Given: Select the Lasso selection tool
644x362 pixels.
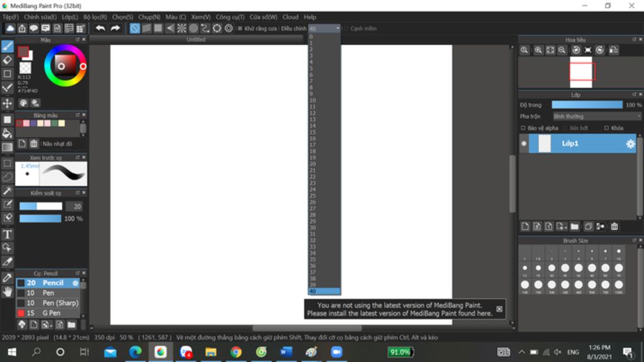Looking at the screenshot, I should 8,177.
